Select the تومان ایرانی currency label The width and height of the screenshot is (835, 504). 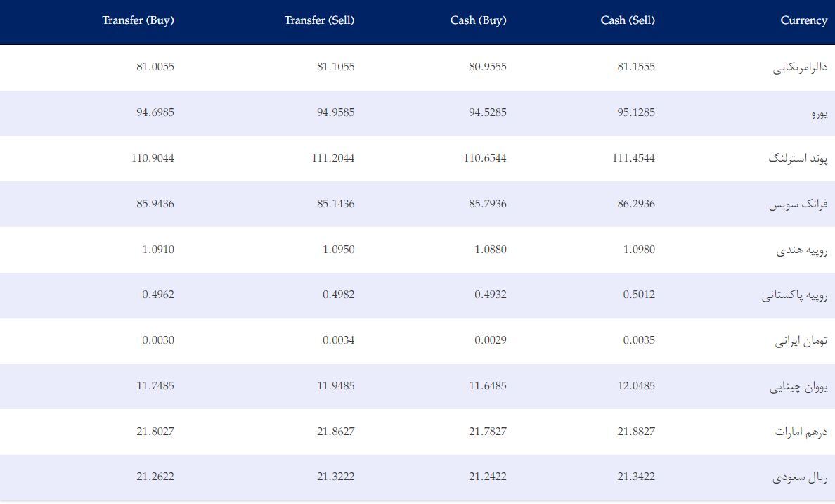(x=801, y=341)
